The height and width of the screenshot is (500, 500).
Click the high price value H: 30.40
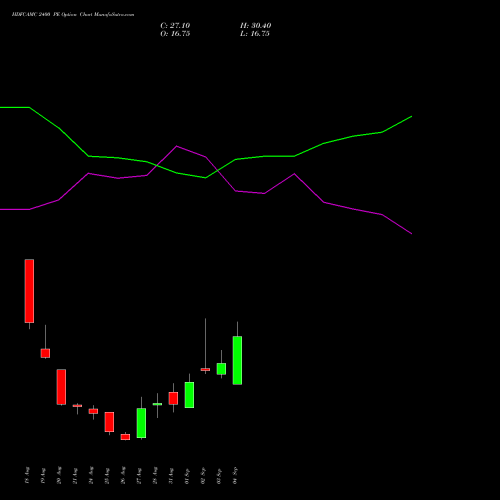255,26
